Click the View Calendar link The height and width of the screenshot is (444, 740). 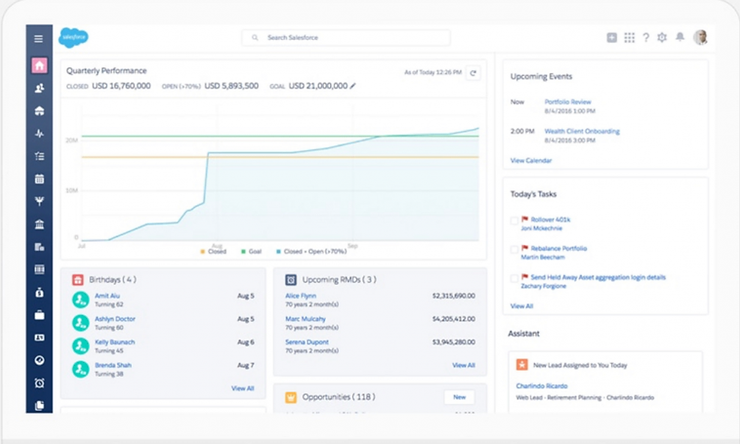click(x=531, y=160)
